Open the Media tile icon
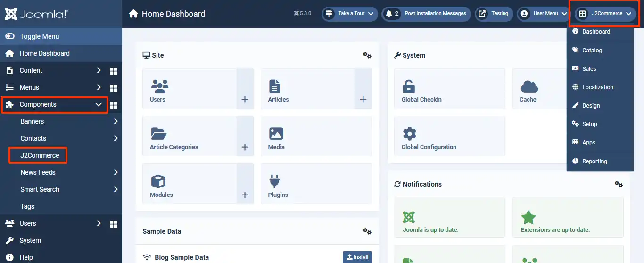This screenshot has width=644, height=263. point(276,134)
